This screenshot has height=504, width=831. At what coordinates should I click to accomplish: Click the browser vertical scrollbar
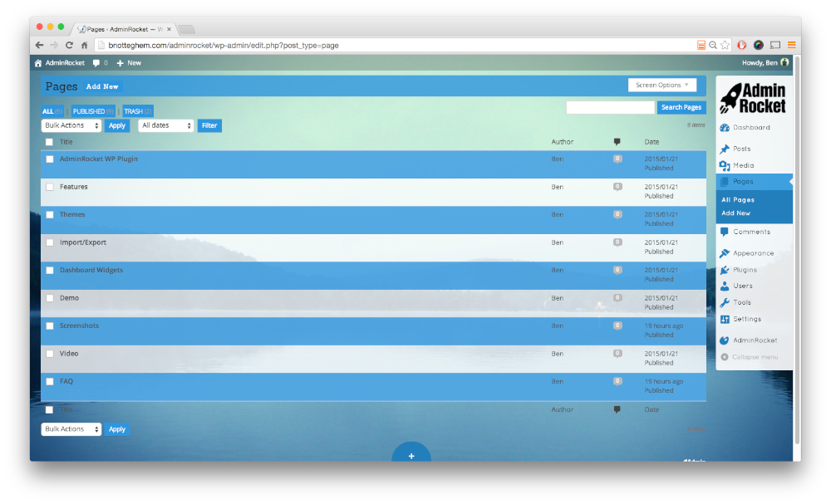(797, 249)
